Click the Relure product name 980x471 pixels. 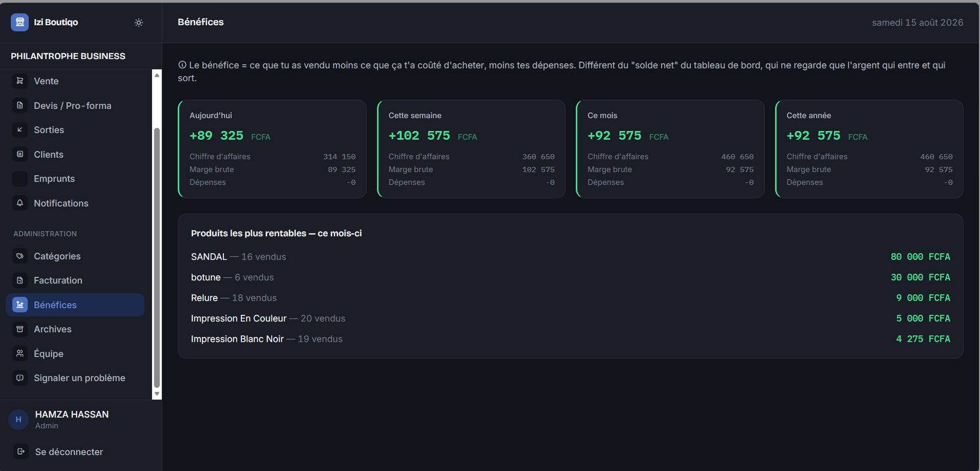pos(205,298)
